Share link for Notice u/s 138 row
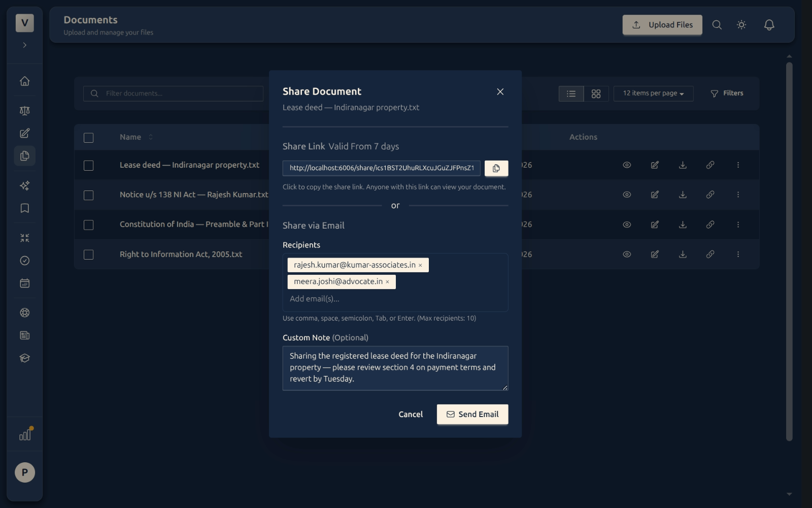 click(710, 195)
